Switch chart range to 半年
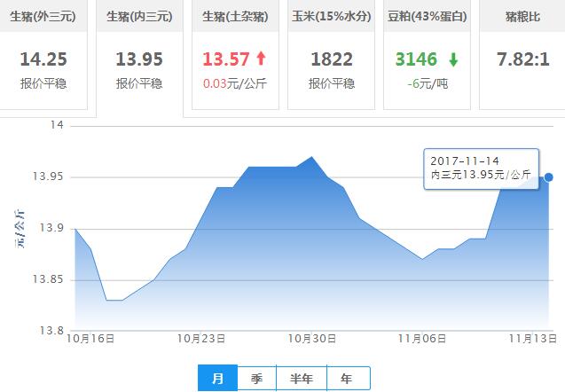Viewport: 565px width, 392px height. tap(302, 378)
